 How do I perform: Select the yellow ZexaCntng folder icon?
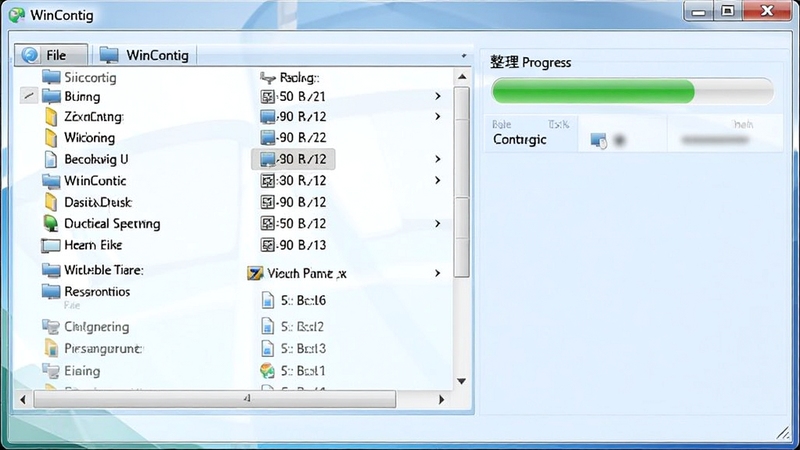coord(51,117)
